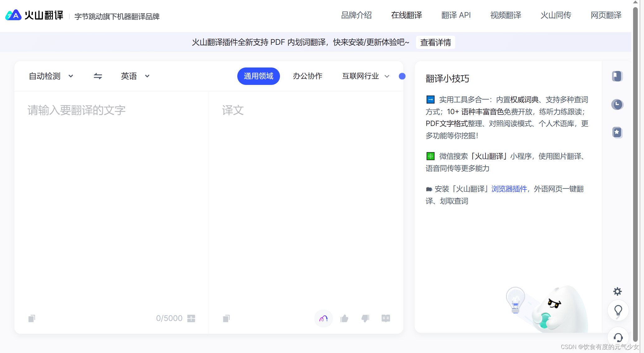
Task: Select the 通用领域 domain option
Action: (x=258, y=76)
